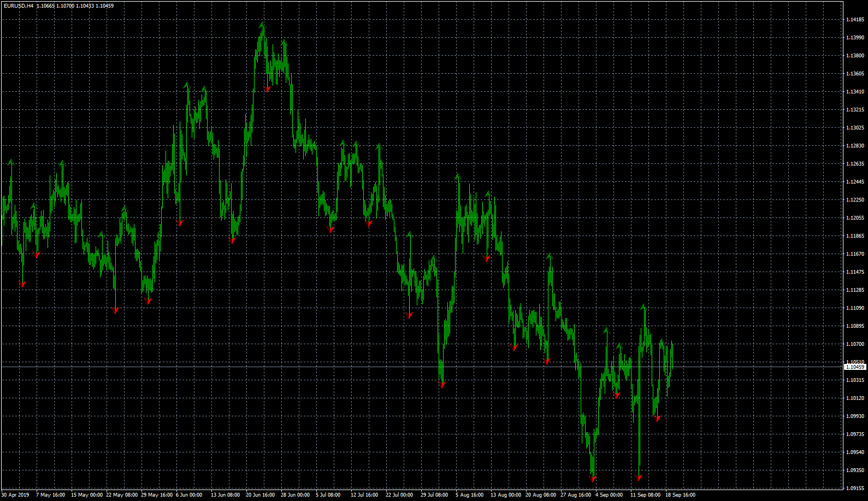This screenshot has width=868, height=501.
Task: Select the green arrow at the chart's highest peak
Action: (x=262, y=25)
